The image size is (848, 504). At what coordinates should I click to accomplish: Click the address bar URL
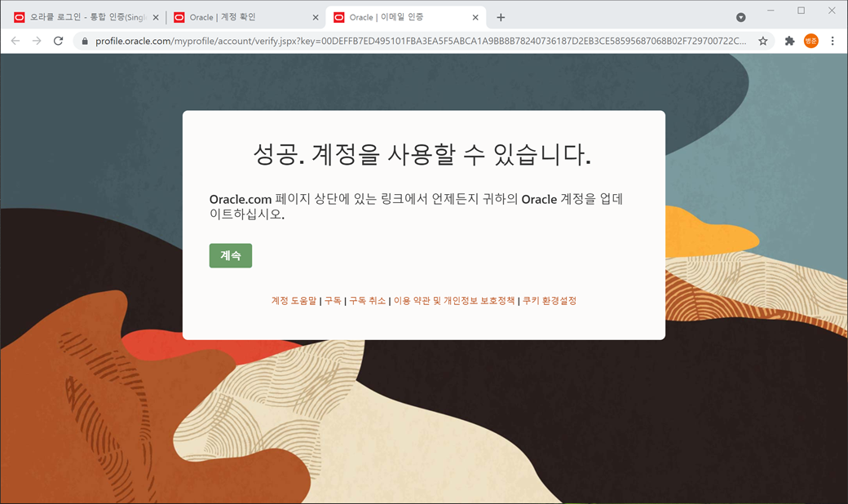click(x=421, y=41)
